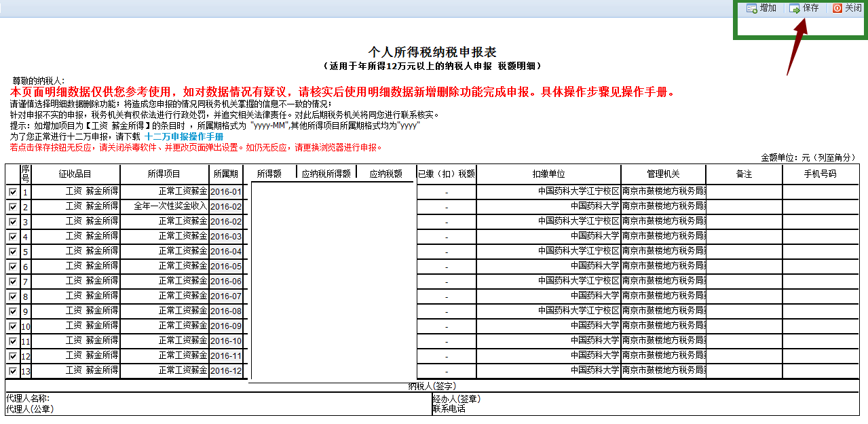Toggle the checkbox for row 9

pyautogui.click(x=13, y=311)
